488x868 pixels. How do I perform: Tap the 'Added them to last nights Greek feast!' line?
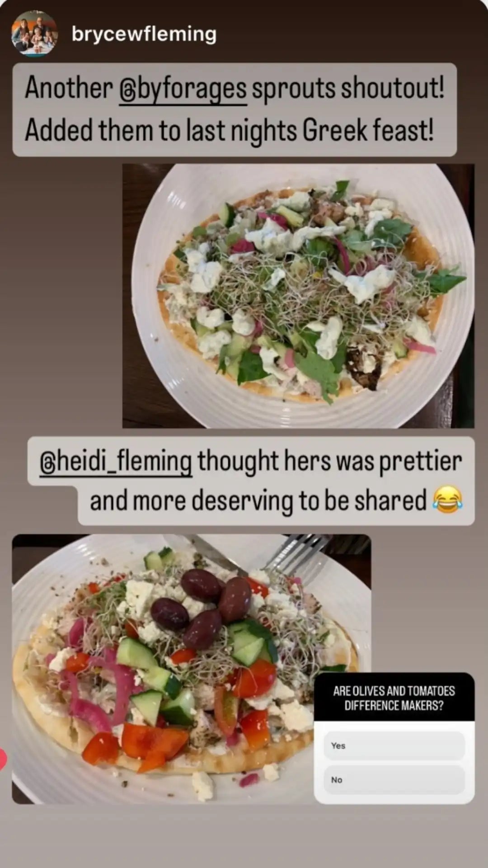pyautogui.click(x=229, y=130)
